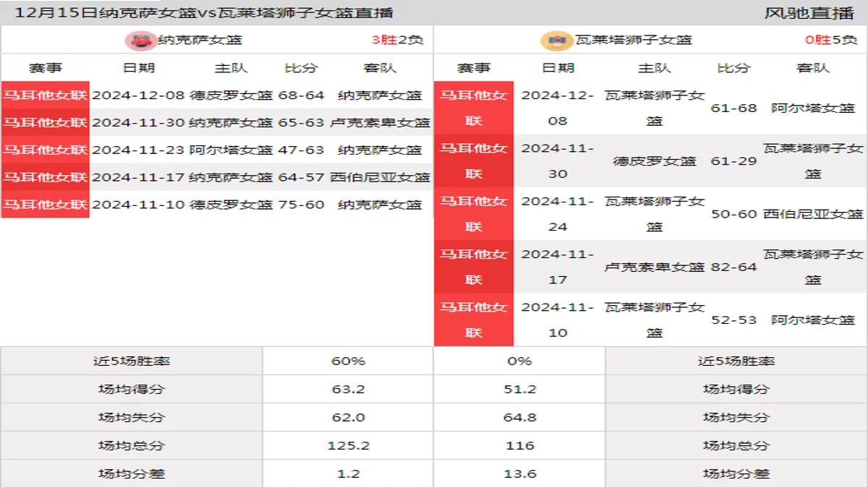
Task: Click the 客队 header in the 瓦莱塔狮子女篮 table
Action: pyautogui.click(x=813, y=68)
